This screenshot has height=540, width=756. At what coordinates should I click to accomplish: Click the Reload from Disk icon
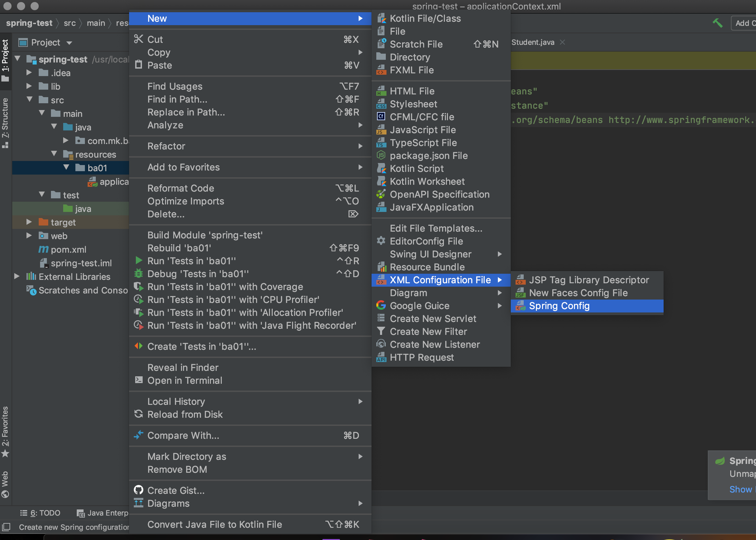click(139, 414)
